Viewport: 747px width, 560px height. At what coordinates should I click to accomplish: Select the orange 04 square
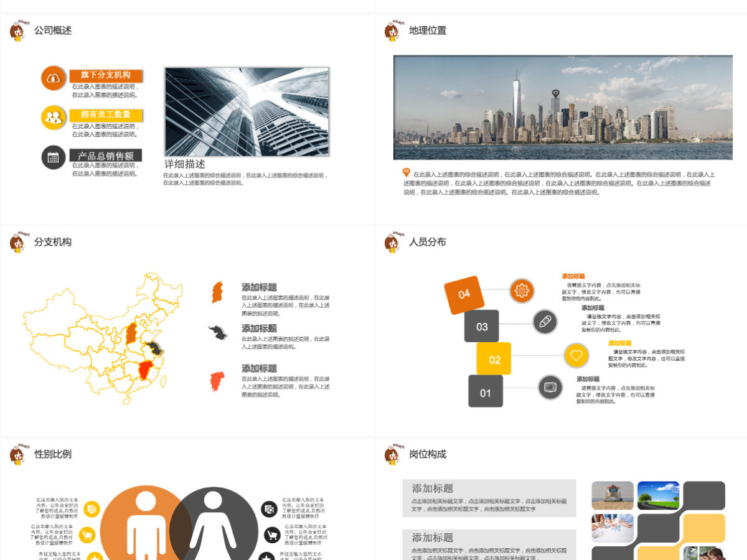464,295
